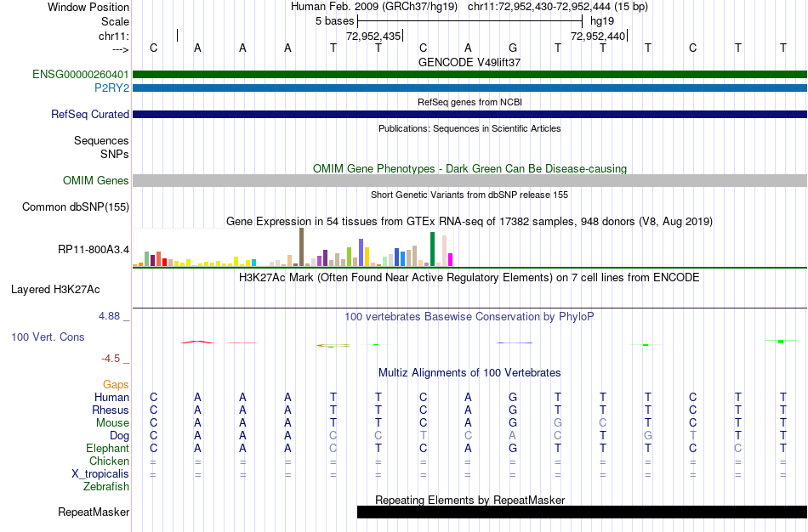Open Publications: Sequences in Scientific Articles title
808x532 pixels.
point(469,128)
